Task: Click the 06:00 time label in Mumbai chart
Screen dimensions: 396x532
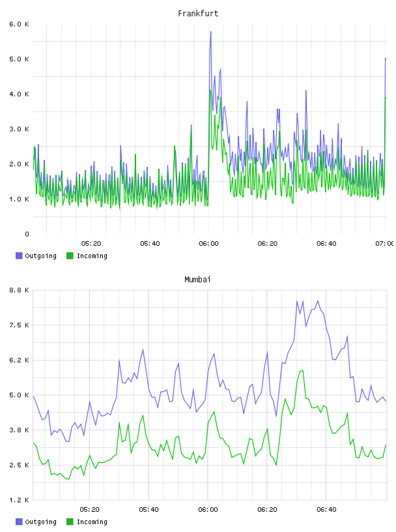Action: 208,509
